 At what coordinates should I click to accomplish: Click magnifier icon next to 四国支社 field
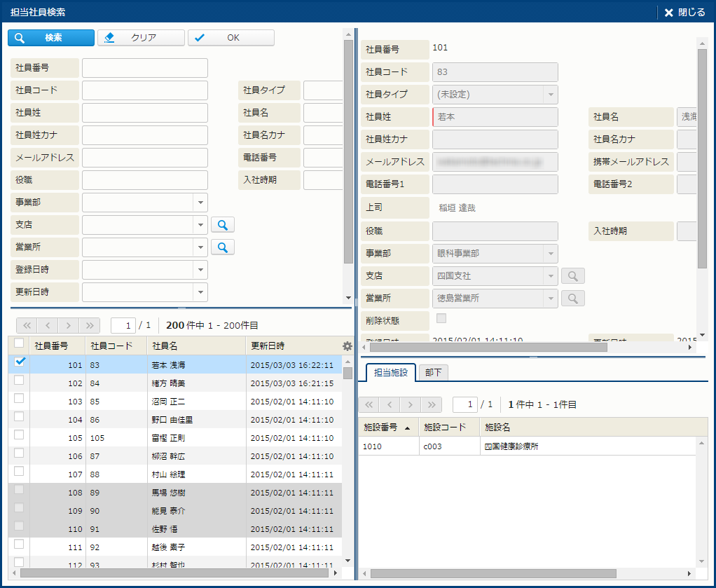572,276
